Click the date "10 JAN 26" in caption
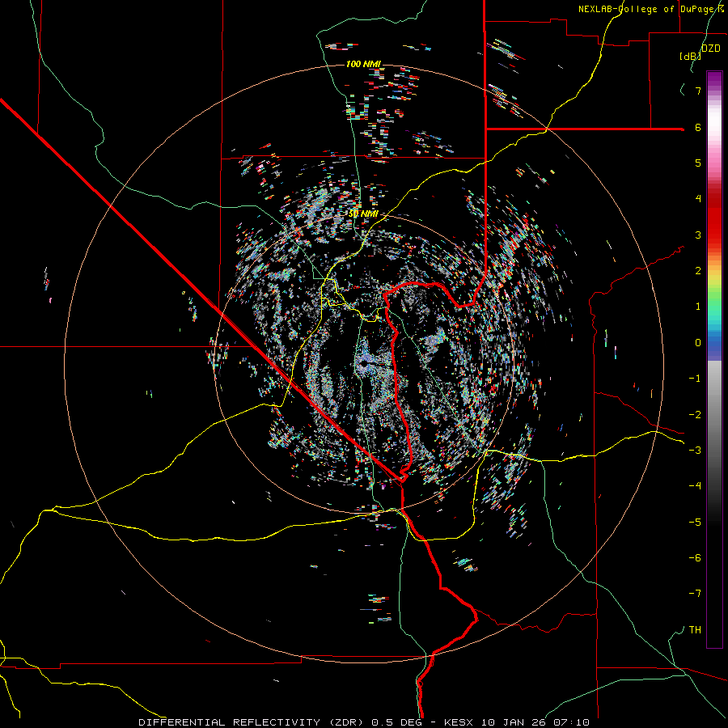The image size is (728, 728). click(x=515, y=722)
